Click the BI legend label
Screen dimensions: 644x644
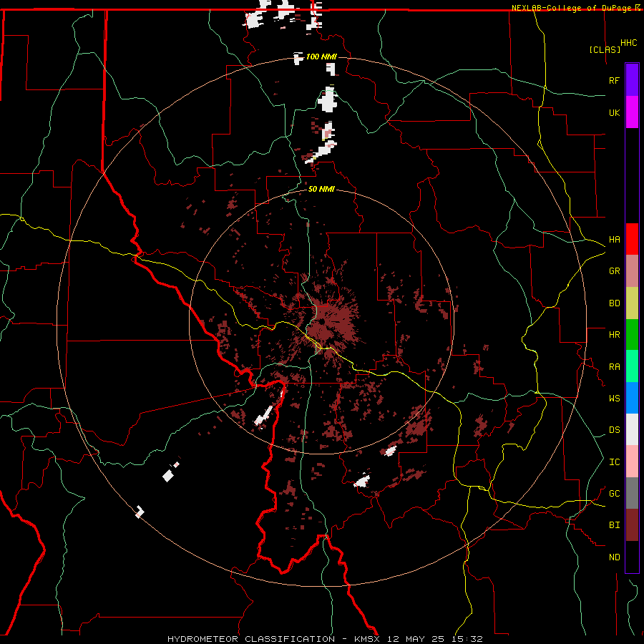[x=614, y=525]
